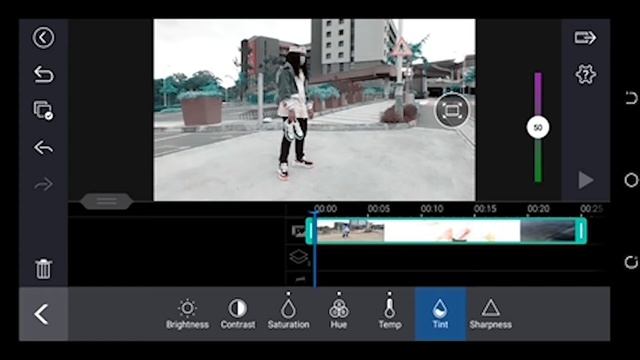Select the Sharpness adjustment
This screenshot has height=360, width=640.
[x=490, y=314]
